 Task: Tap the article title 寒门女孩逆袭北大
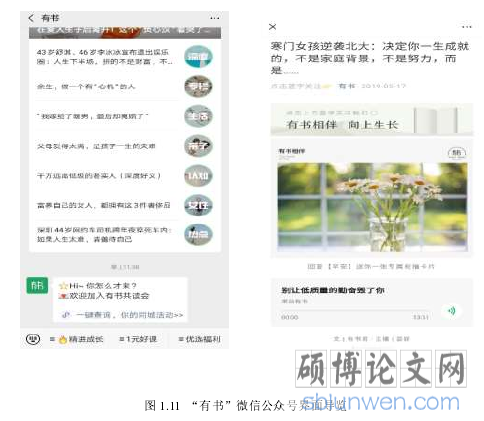click(x=370, y=58)
